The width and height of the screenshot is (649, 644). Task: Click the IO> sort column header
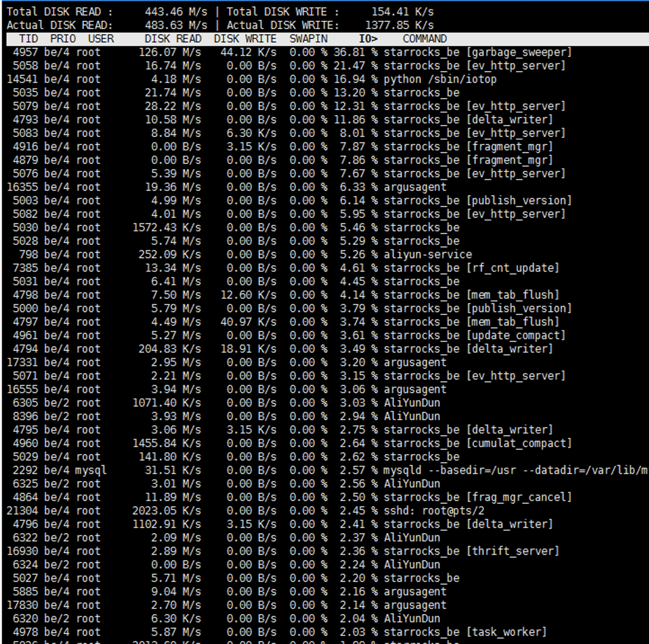point(368,39)
